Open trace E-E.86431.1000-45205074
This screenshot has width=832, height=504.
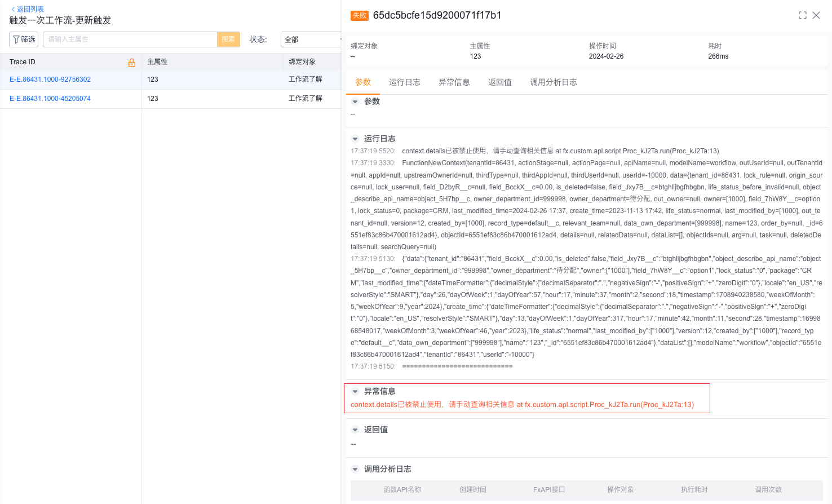(x=50, y=99)
